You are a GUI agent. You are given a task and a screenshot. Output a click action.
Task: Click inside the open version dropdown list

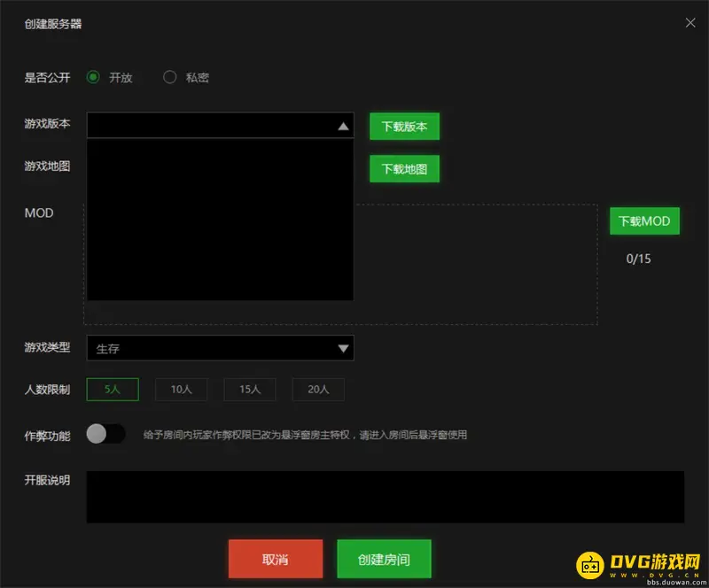point(220,220)
